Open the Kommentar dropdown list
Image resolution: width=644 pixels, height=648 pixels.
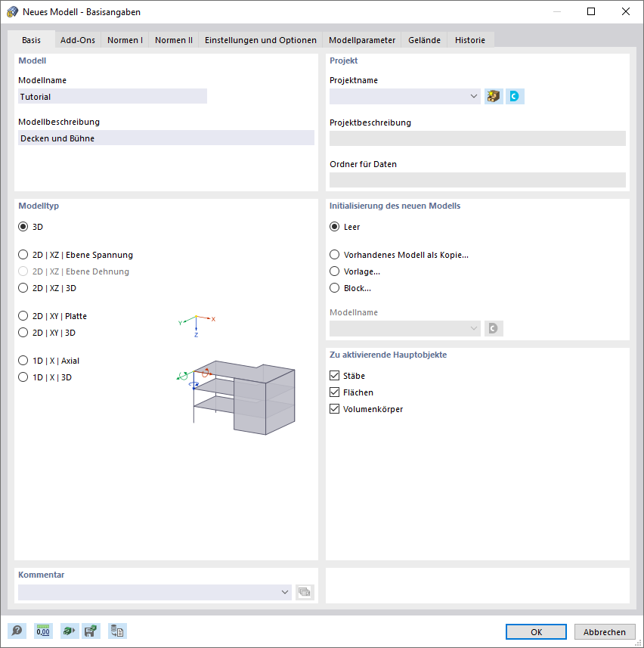[x=285, y=592]
